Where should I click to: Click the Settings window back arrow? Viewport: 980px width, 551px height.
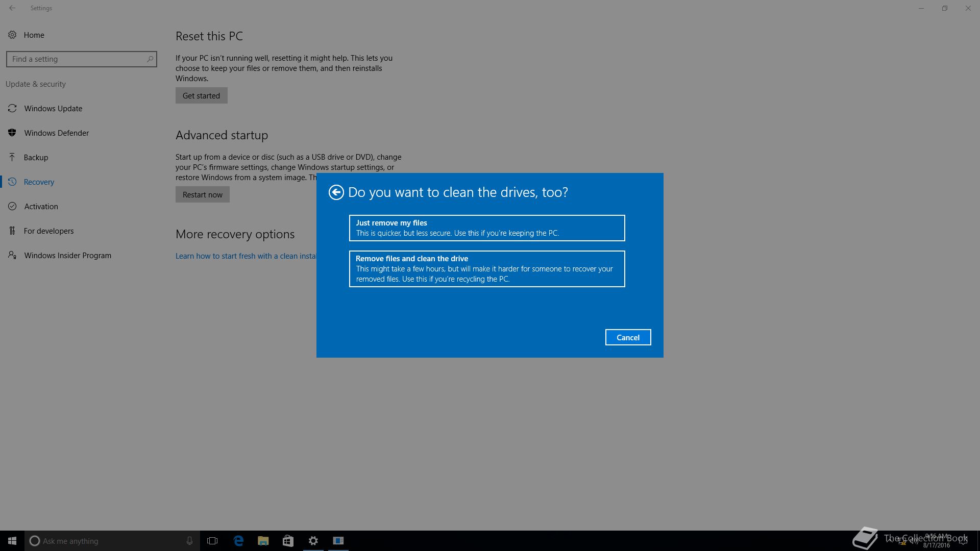[12, 8]
